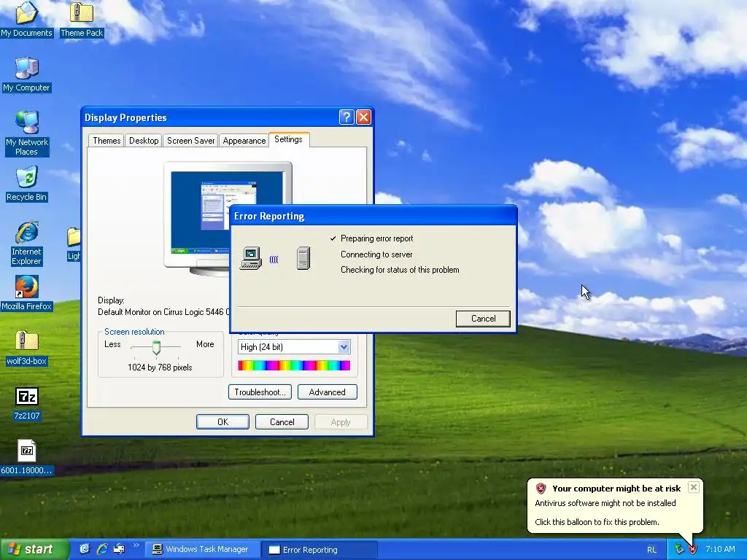Screen dimensions: 747x560
Task: Open the Screen Saver tab
Action: [x=190, y=141]
